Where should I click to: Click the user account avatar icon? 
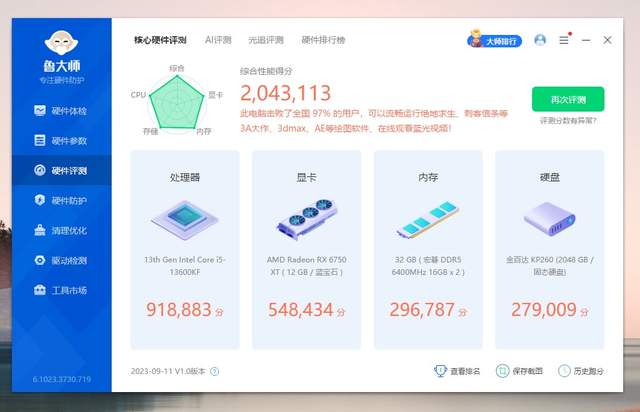(x=540, y=40)
